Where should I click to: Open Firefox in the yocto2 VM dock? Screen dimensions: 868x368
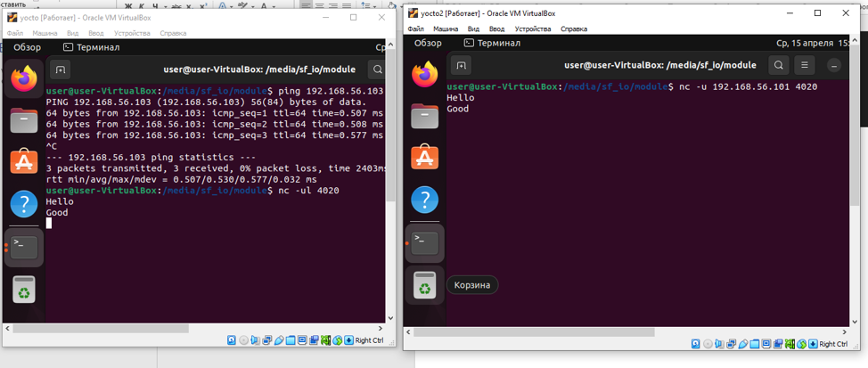tap(424, 75)
